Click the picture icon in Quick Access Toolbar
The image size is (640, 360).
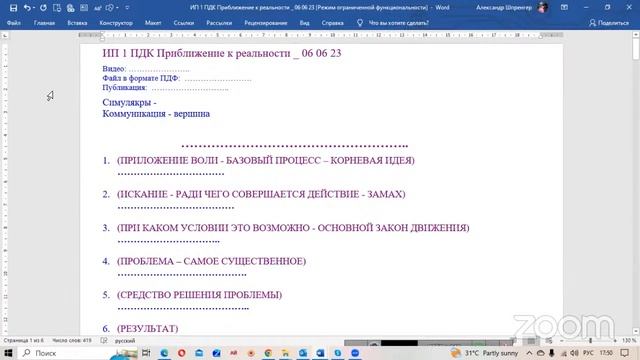click(84, 8)
